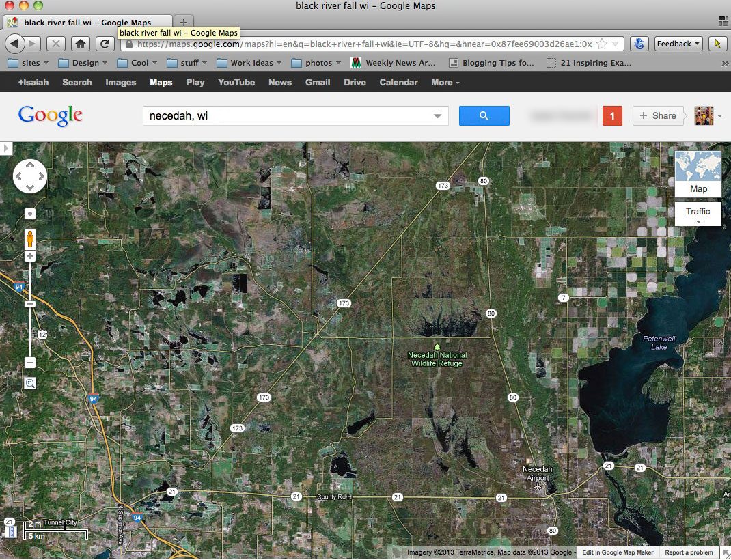Click the Google logo
This screenshot has width=731, height=560.
51,115
